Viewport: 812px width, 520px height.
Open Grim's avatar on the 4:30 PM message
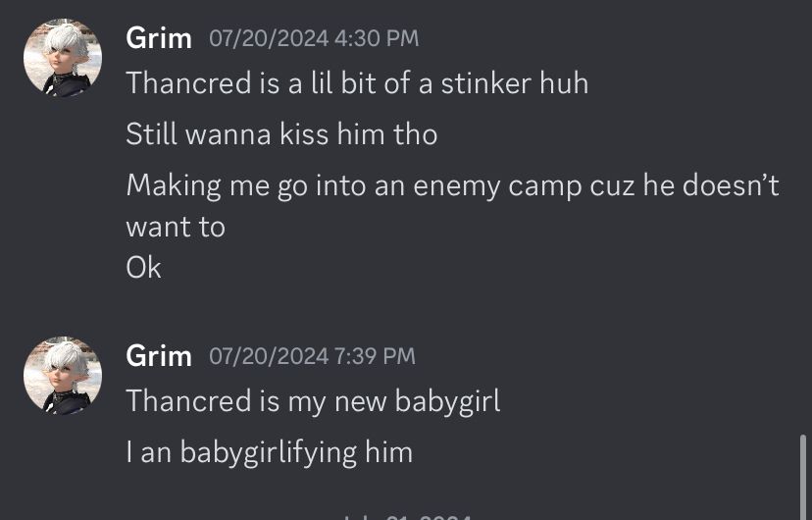[x=63, y=58]
